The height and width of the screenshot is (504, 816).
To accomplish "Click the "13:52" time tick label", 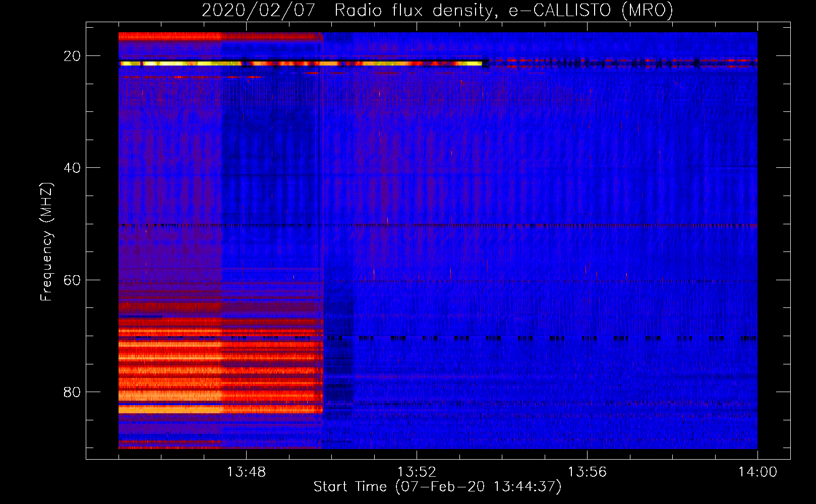I will (417, 472).
